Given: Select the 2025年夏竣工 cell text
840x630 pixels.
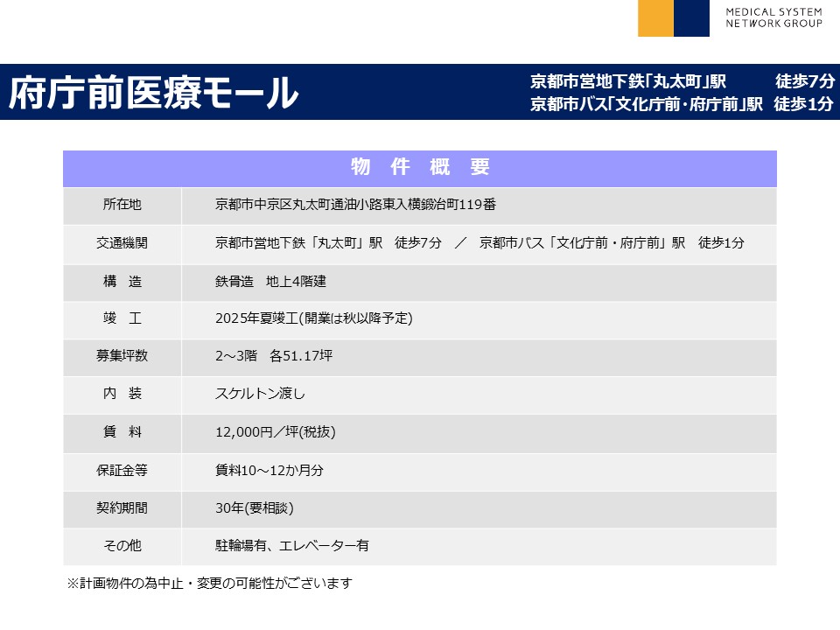Looking at the screenshot, I should [313, 318].
